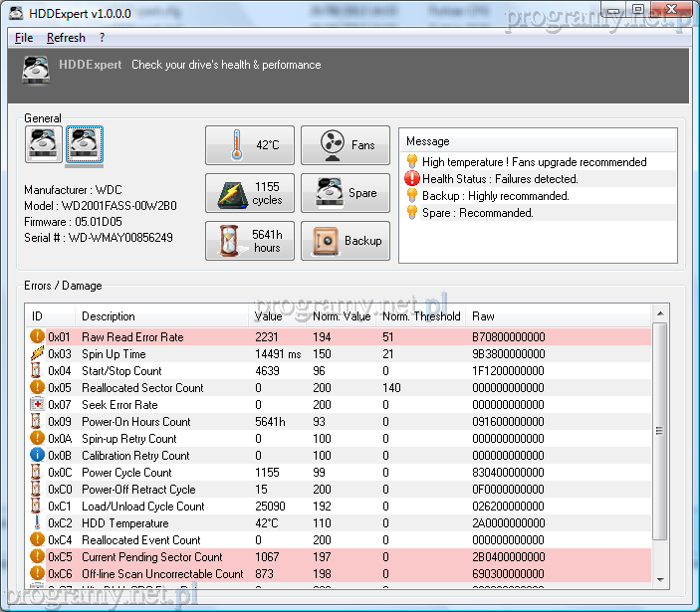Open the question mark help menu
The height and width of the screenshot is (612, 700).
(x=103, y=38)
